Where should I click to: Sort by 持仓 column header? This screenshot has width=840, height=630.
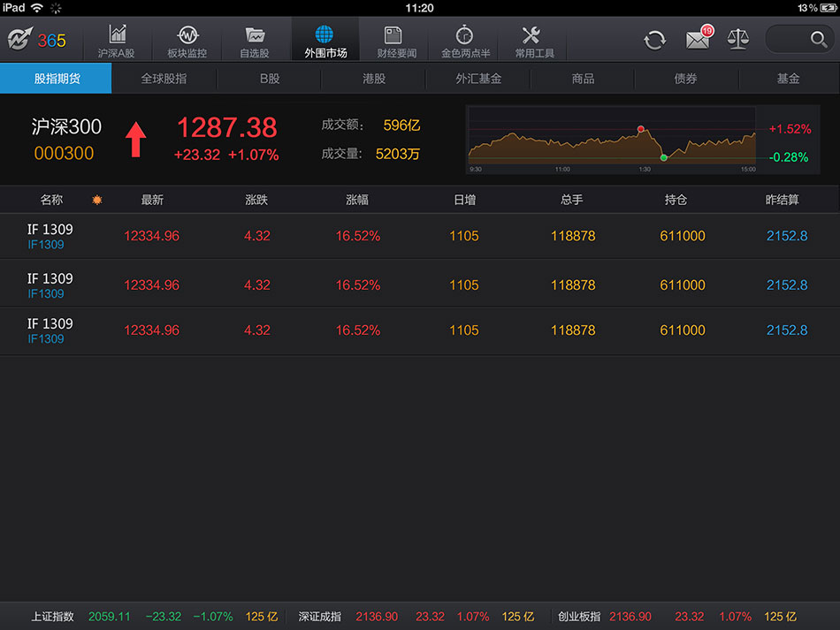(x=676, y=200)
